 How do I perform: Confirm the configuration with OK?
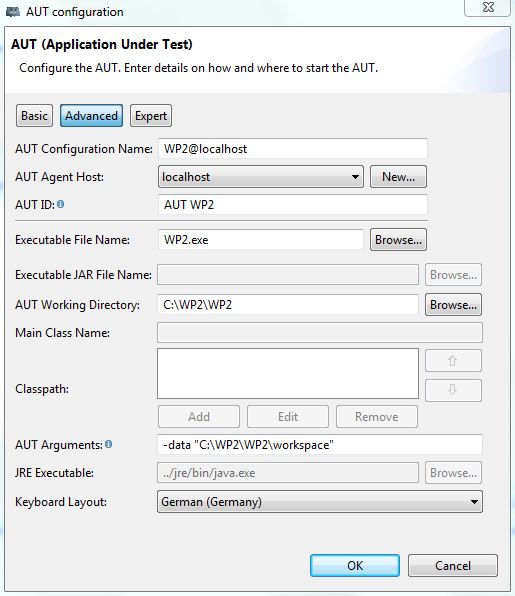pyautogui.click(x=355, y=566)
